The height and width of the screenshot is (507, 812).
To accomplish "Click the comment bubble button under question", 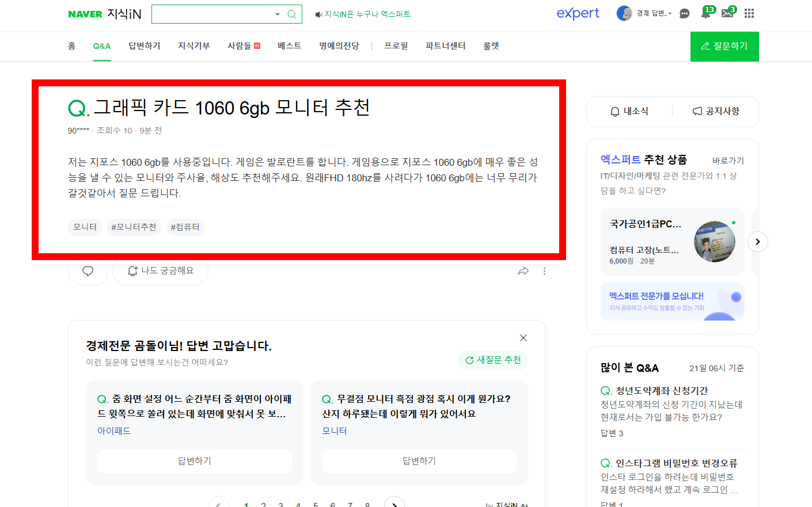I will tap(88, 271).
